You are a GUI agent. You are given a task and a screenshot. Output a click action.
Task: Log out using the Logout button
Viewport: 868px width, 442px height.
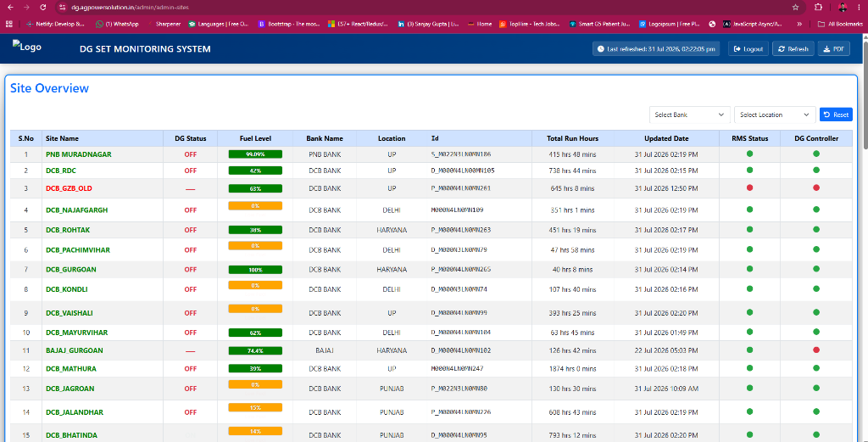748,48
